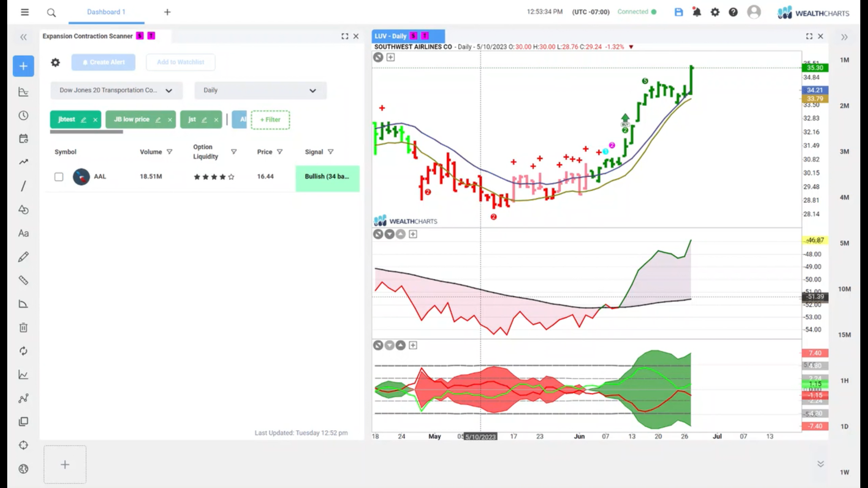
Task: Add a new empty widget tile
Action: [x=65, y=465]
